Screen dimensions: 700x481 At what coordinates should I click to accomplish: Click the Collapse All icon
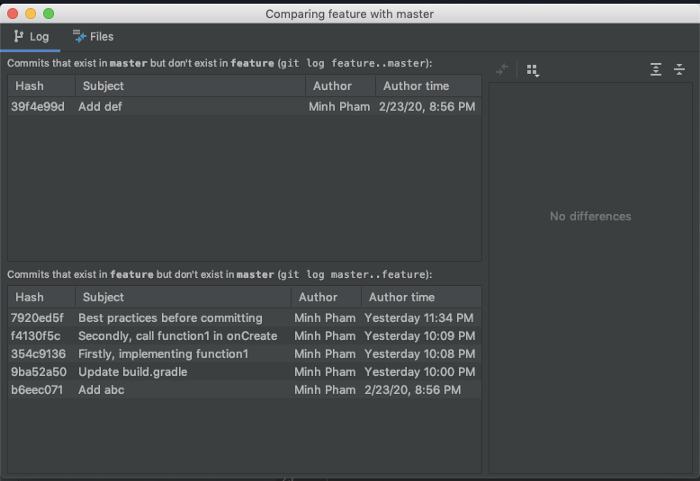[679, 70]
